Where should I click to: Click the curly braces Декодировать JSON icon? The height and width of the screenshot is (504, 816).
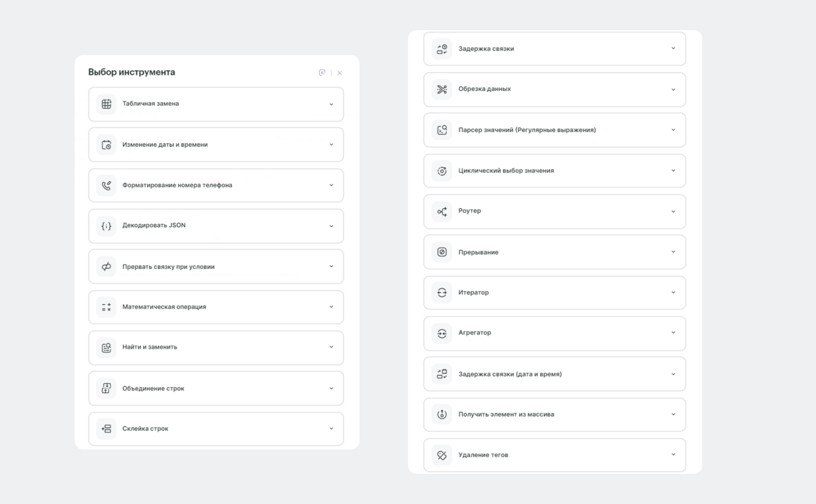(x=106, y=226)
